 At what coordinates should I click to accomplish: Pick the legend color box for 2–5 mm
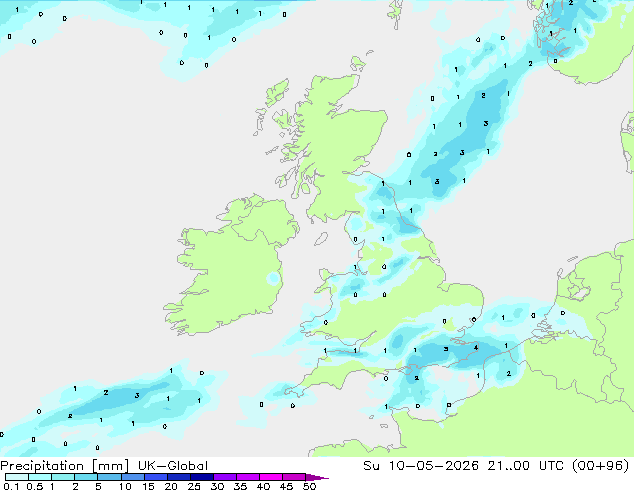[x=86, y=477]
